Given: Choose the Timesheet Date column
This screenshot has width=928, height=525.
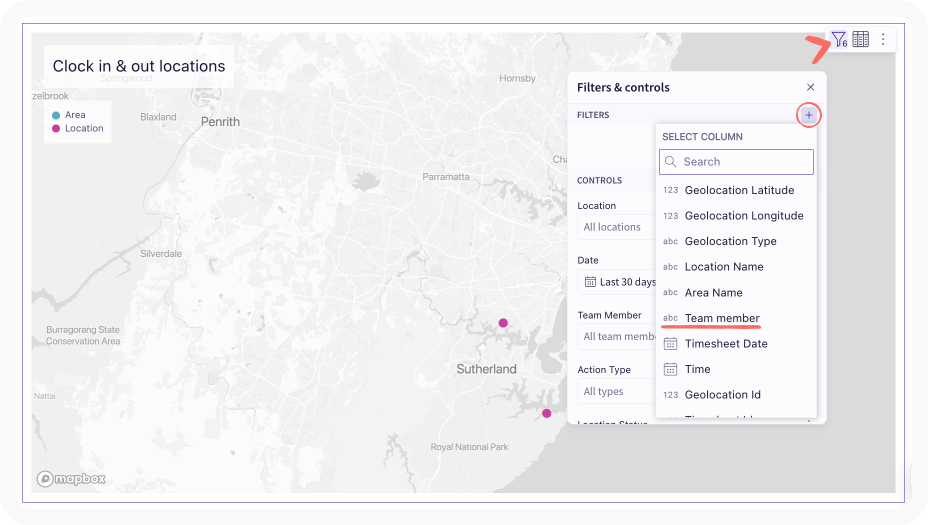Looking at the screenshot, I should [x=736, y=343].
